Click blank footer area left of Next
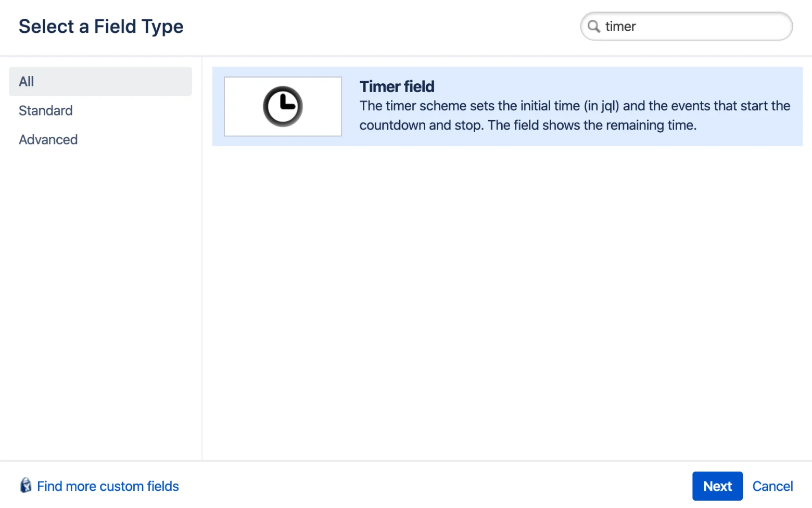812x508 pixels. click(x=432, y=486)
